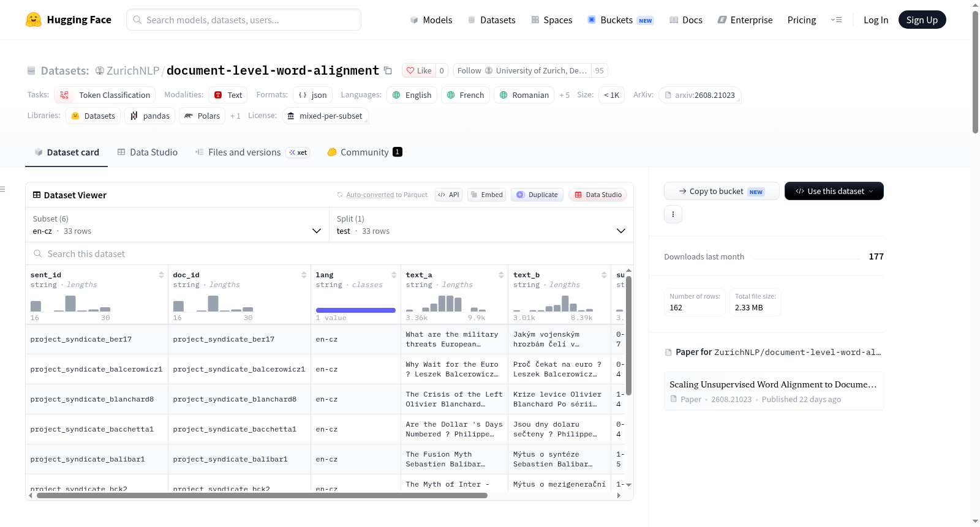Select the json format tag
Image resolution: width=980 pixels, height=527 pixels.
[x=312, y=95]
